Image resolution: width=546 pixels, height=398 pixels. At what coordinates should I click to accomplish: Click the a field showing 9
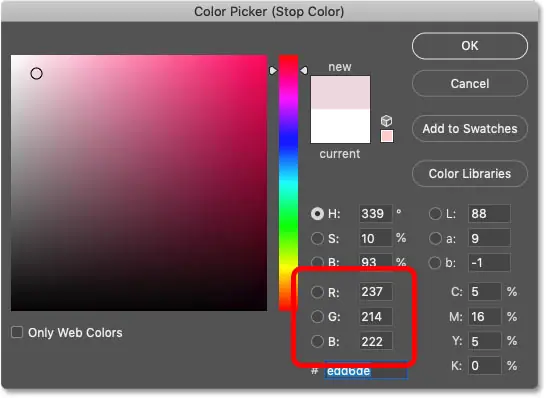tap(489, 239)
